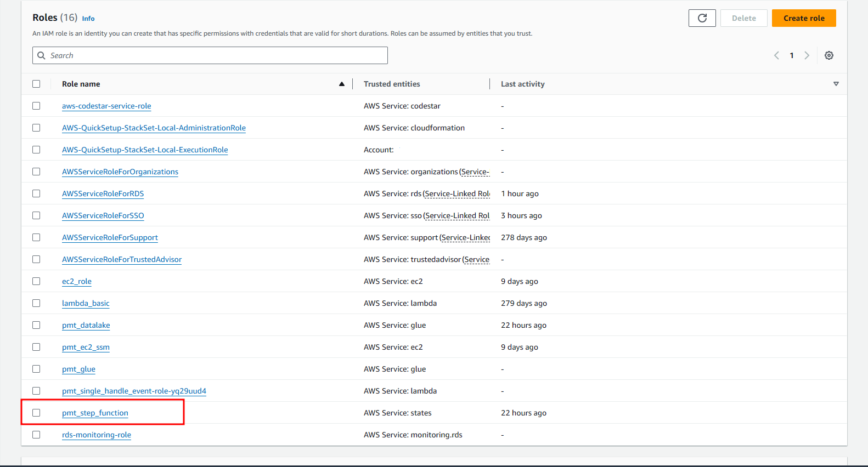Select the pmt_glue checkbox

pyautogui.click(x=36, y=369)
